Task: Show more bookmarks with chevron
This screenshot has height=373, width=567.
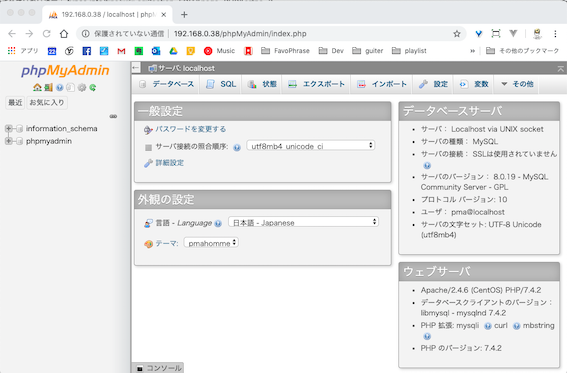Action: point(472,51)
